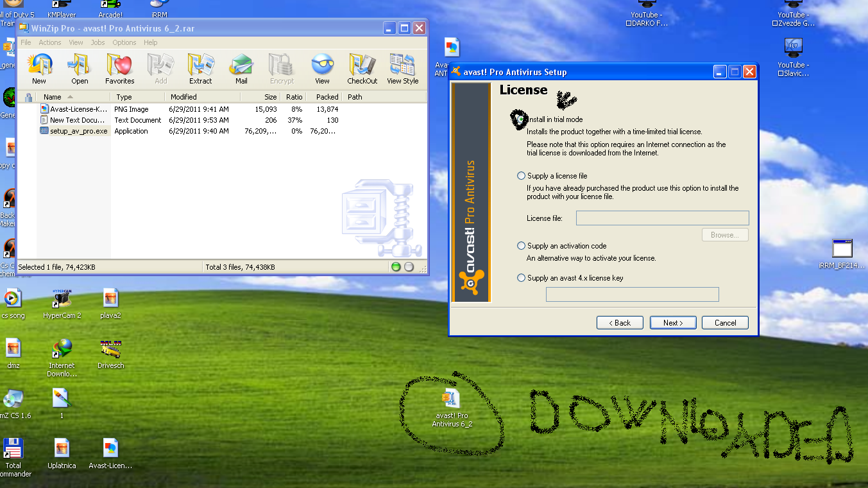Select the YouTube DARKO desktop shortcut

(x=647, y=14)
